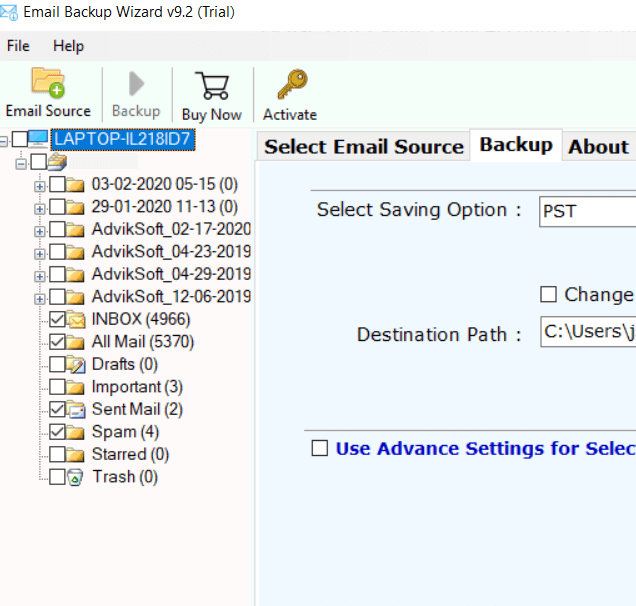This screenshot has width=636, height=606.
Task: Select the Sent Mail (2) folder label
Action: coord(138,409)
